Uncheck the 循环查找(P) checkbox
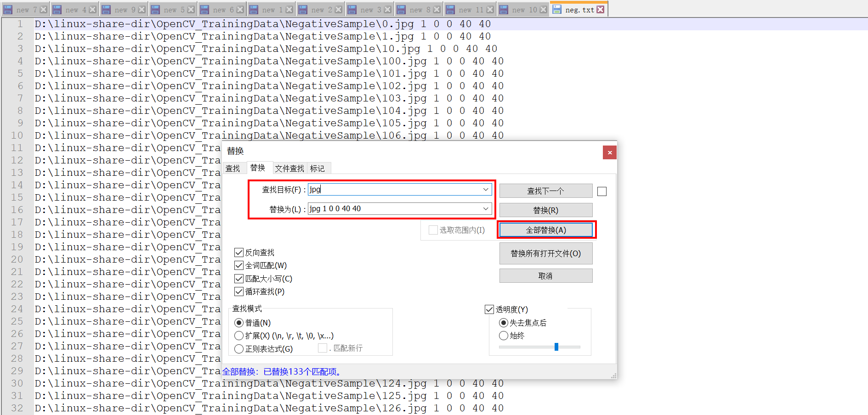The height and width of the screenshot is (415, 868). point(239,292)
